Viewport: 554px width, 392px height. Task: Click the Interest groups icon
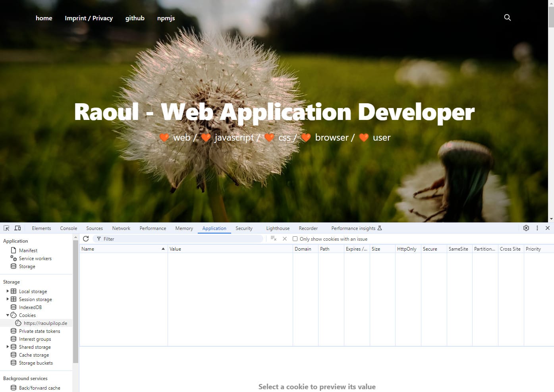coord(14,339)
